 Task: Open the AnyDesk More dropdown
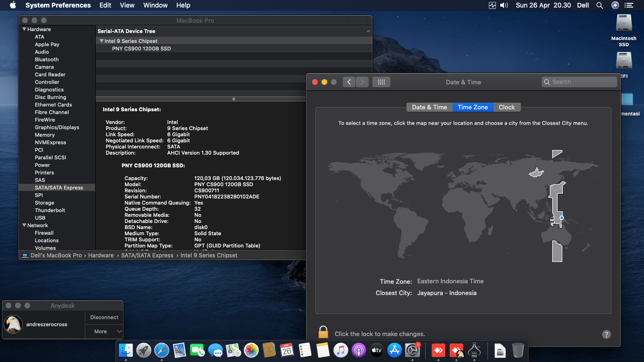pos(104,331)
